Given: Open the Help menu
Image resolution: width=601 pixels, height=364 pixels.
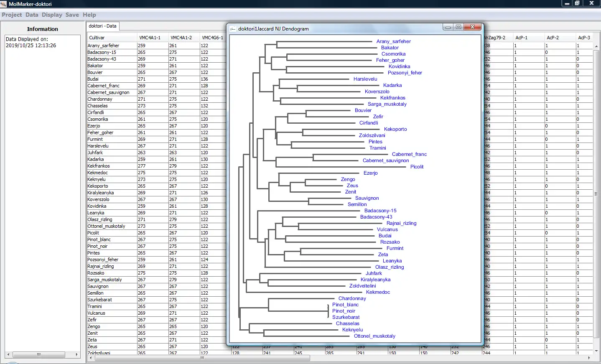Looking at the screenshot, I should (x=89, y=15).
